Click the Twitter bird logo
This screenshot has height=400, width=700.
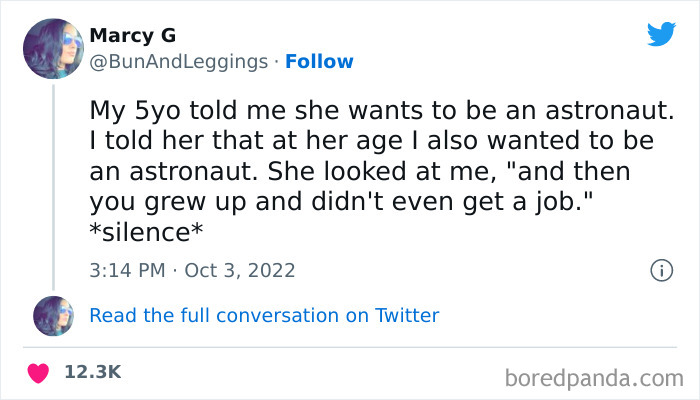coord(661,34)
